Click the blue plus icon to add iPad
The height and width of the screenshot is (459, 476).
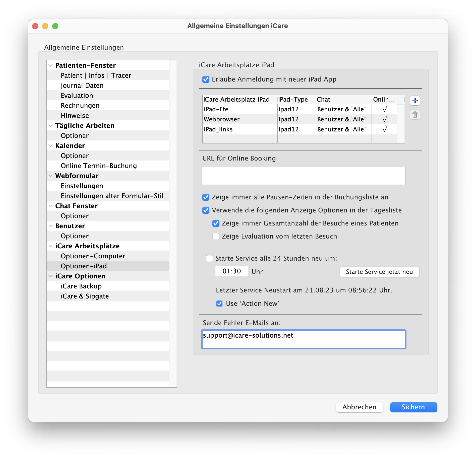[x=415, y=101]
